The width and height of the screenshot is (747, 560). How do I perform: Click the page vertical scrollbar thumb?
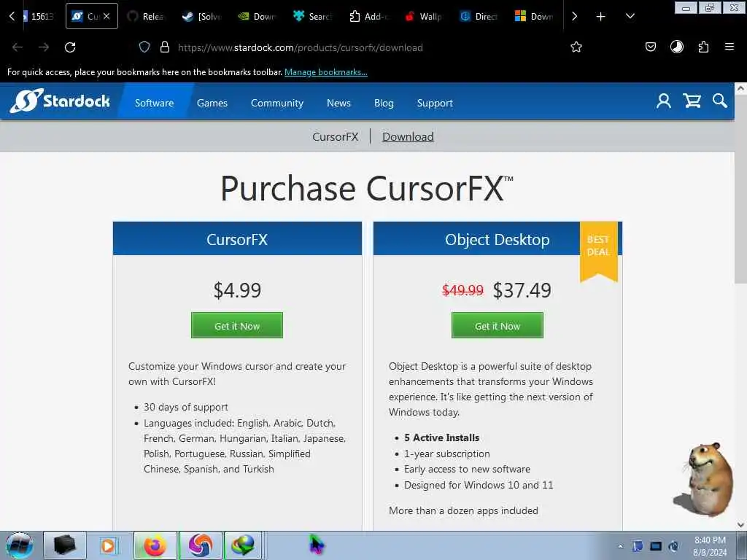(x=741, y=190)
